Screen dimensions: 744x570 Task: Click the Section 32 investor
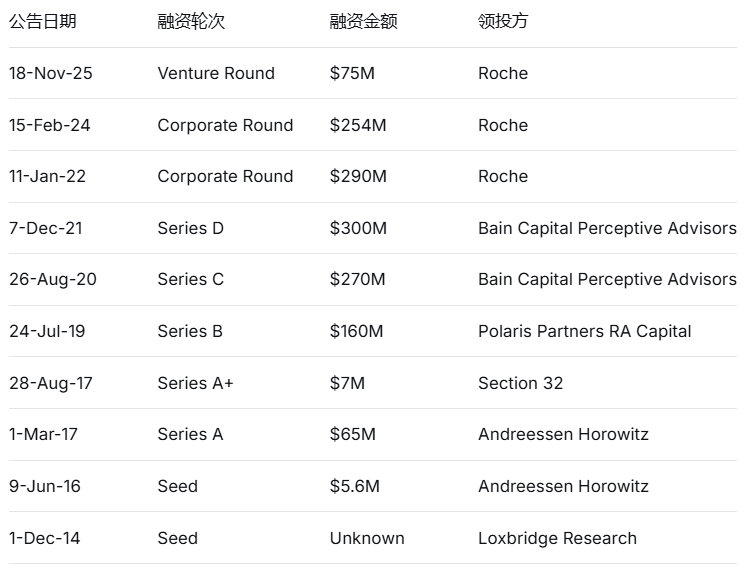click(x=520, y=383)
